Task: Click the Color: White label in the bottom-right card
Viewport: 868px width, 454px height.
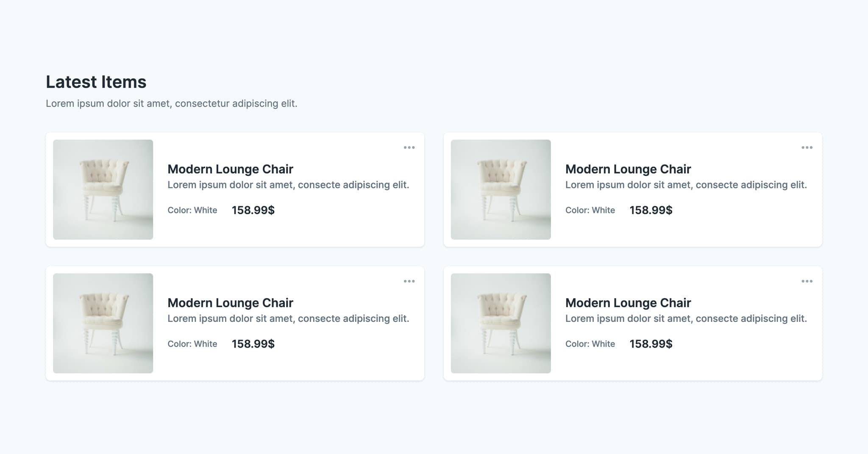Action: tap(590, 344)
